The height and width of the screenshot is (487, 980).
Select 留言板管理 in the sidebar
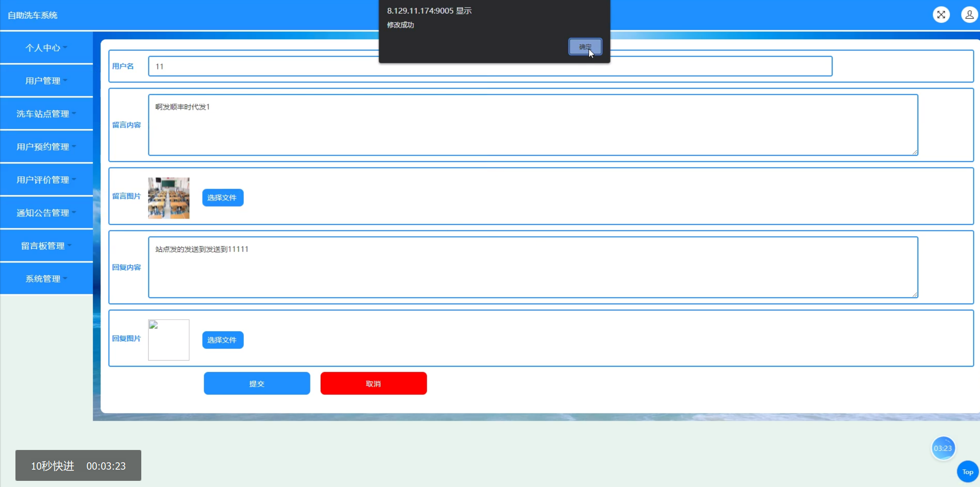(x=46, y=246)
